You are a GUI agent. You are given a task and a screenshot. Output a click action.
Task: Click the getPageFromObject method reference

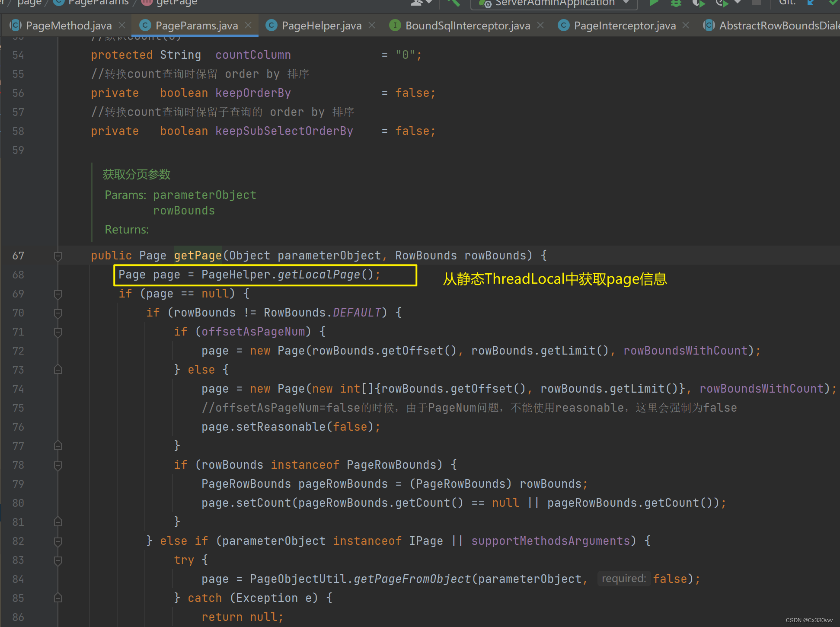tap(412, 579)
